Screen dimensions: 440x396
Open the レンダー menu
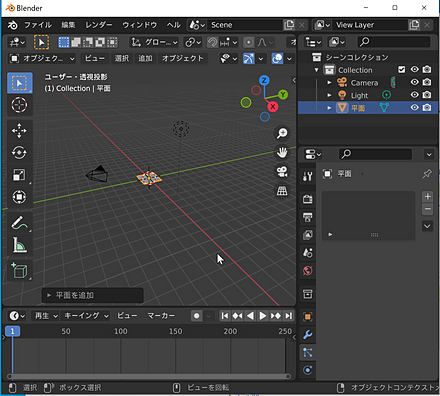click(x=98, y=25)
